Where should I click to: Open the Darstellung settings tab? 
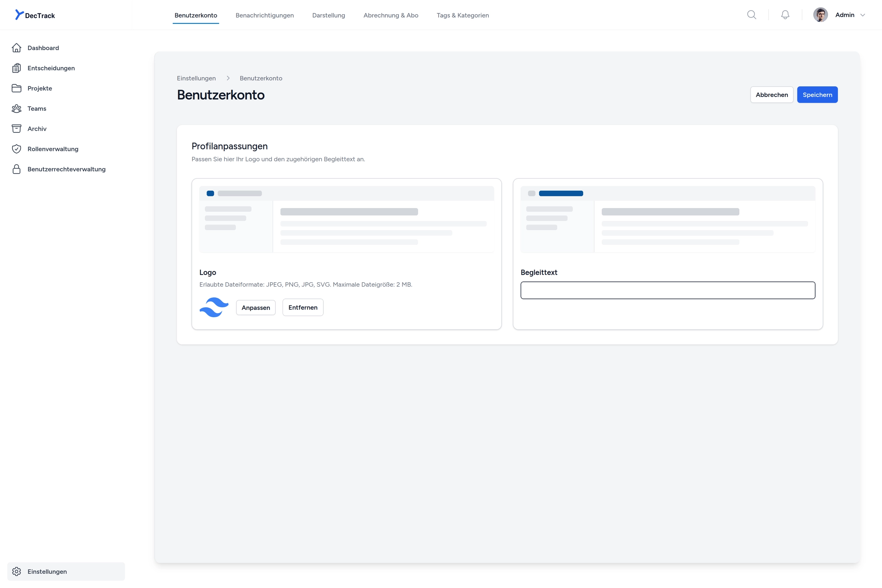(329, 15)
